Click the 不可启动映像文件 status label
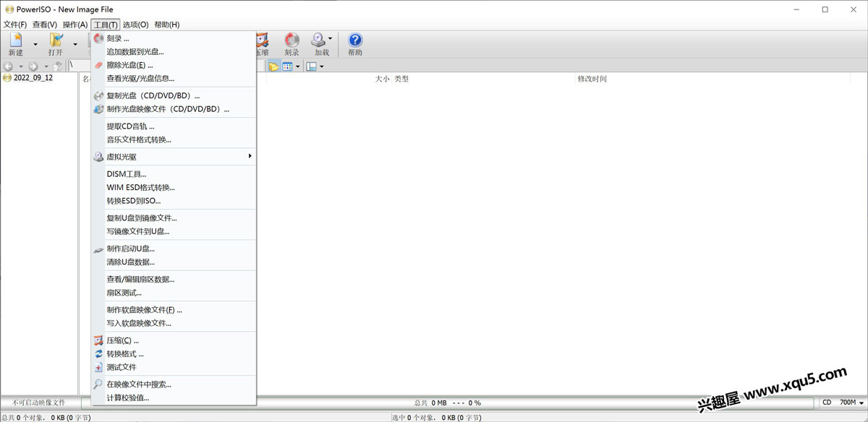Screen dimensions: 868x422 39,402
